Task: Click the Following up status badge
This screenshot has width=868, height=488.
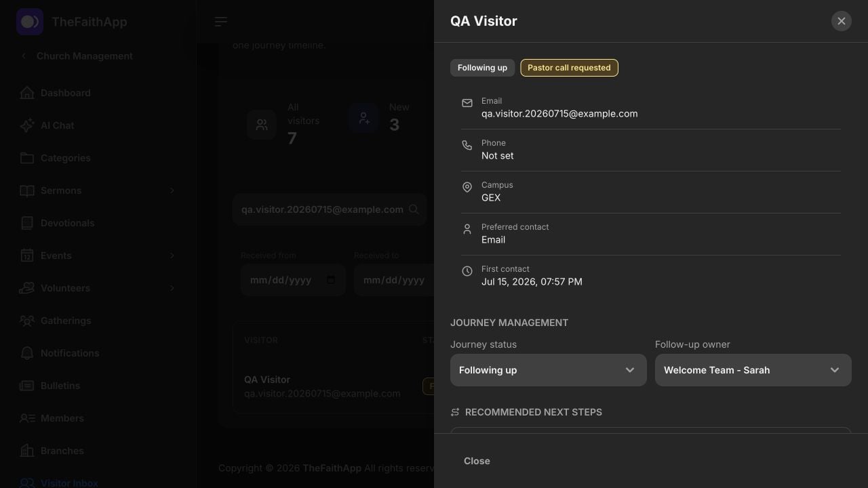Action: (482, 68)
